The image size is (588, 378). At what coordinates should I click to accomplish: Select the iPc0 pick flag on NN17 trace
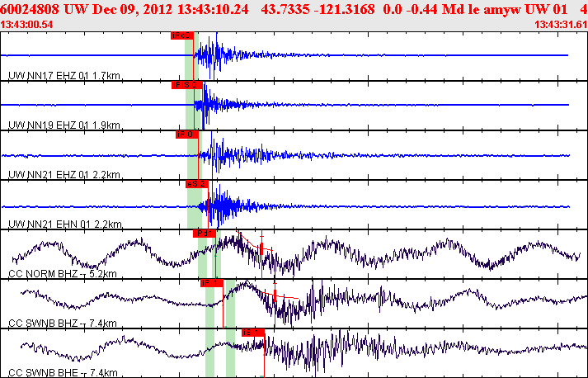point(182,35)
